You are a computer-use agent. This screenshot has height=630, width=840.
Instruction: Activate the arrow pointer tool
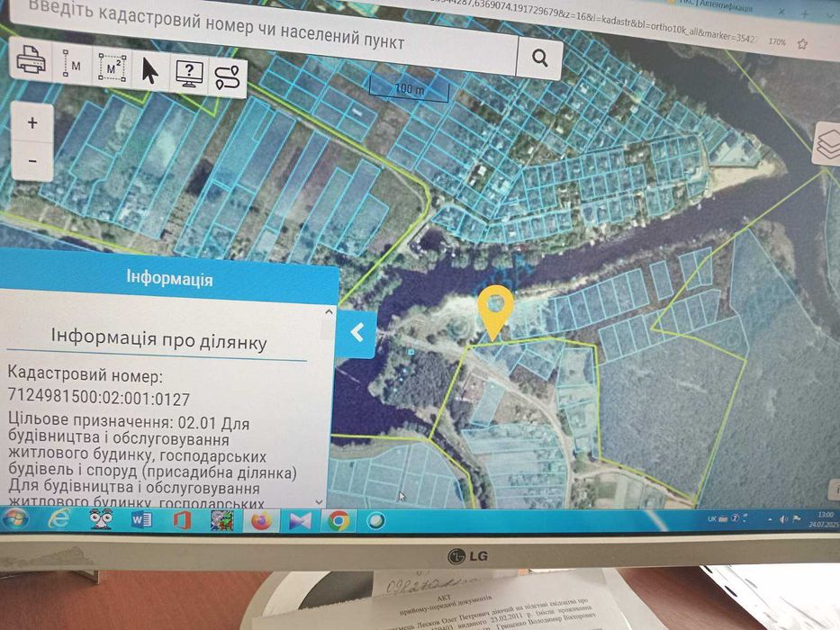click(150, 70)
